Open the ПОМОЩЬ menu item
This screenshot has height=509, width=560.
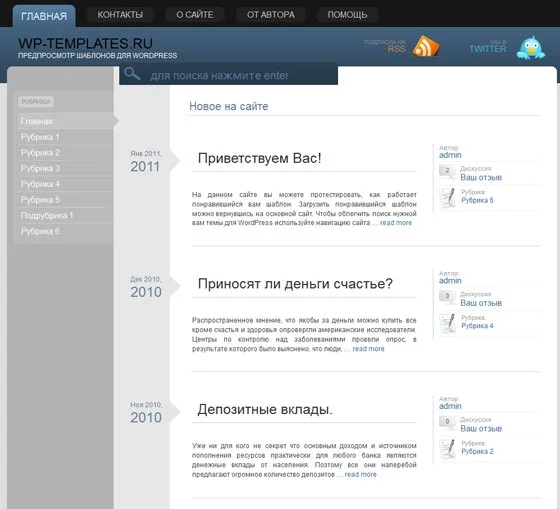click(x=347, y=15)
